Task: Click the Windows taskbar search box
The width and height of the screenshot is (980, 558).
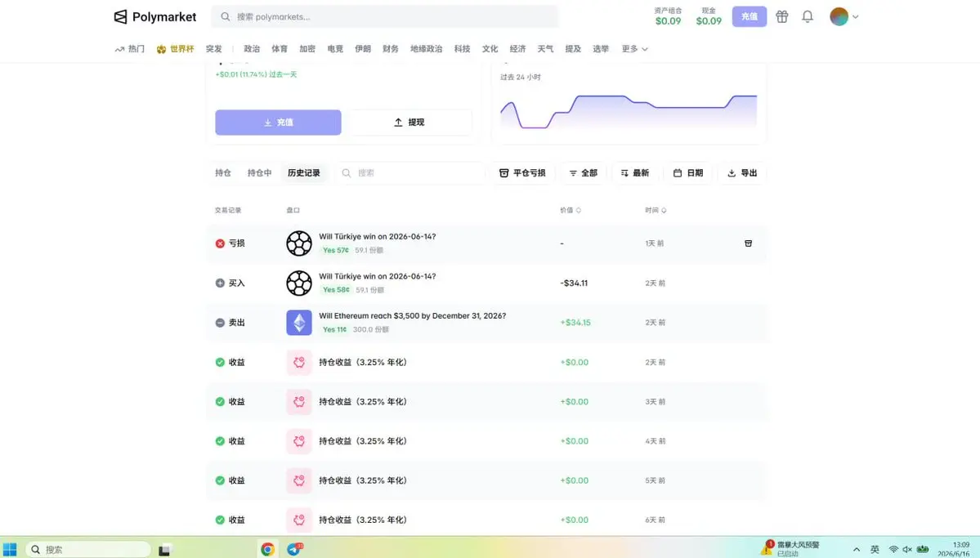Action: (x=88, y=549)
